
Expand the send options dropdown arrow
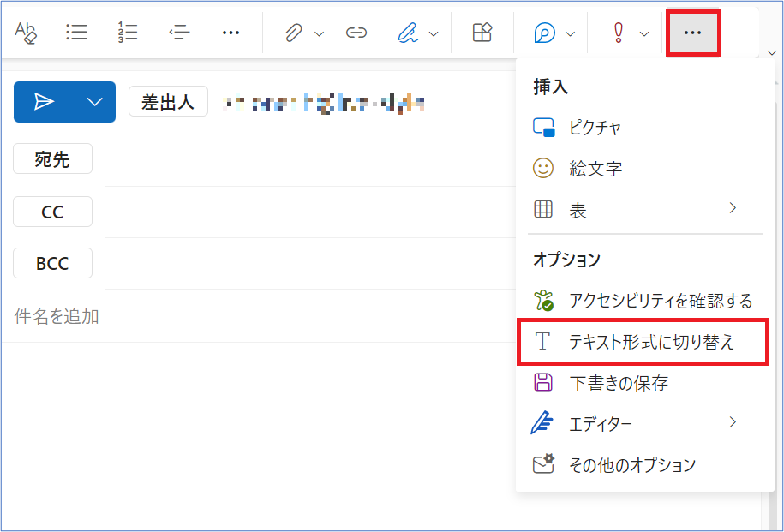95,102
